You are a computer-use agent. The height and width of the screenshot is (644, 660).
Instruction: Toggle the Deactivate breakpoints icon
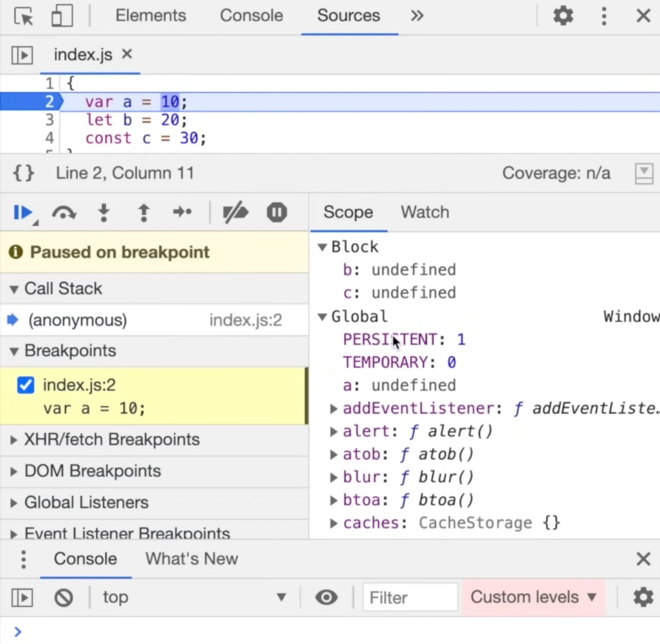[x=235, y=213]
